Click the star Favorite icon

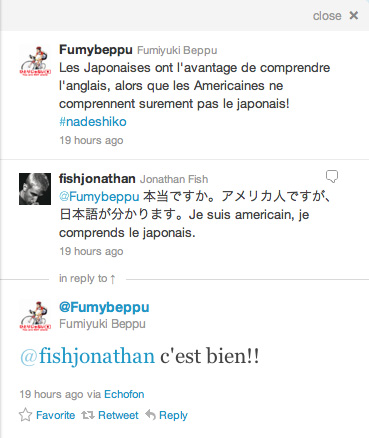[25, 415]
